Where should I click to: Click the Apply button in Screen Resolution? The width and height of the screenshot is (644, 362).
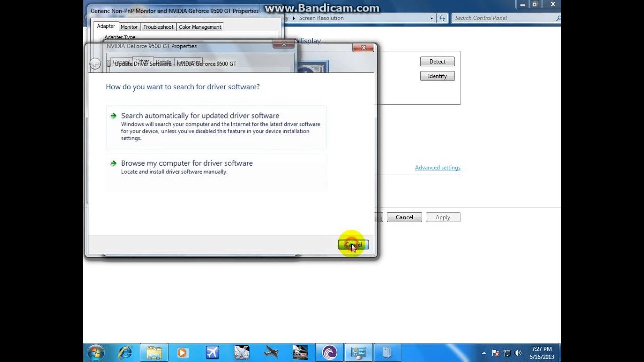point(443,217)
